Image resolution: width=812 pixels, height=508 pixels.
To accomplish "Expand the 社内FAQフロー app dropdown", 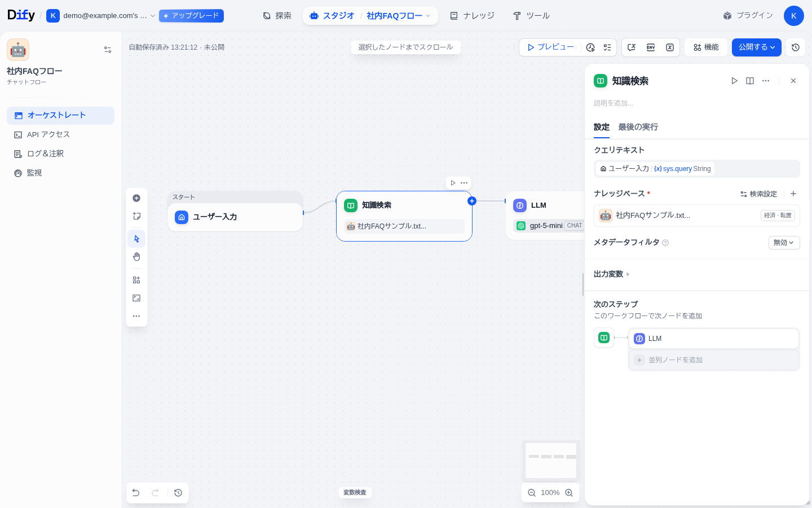I will click(x=399, y=16).
